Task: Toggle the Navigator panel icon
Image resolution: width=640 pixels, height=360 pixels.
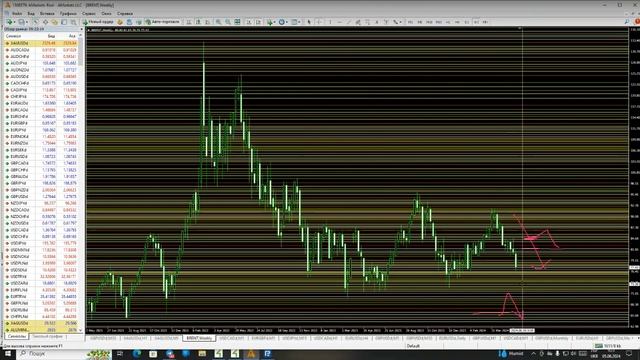Action: pyautogui.click(x=55, y=22)
